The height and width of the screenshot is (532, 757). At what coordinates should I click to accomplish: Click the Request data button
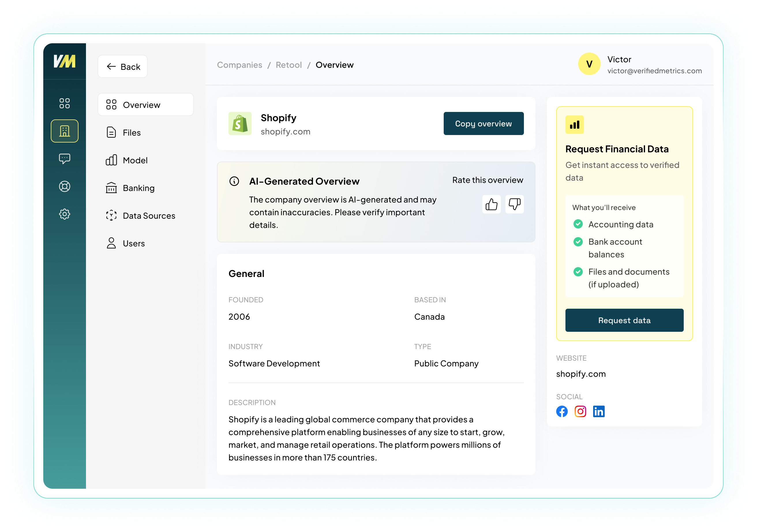click(624, 321)
